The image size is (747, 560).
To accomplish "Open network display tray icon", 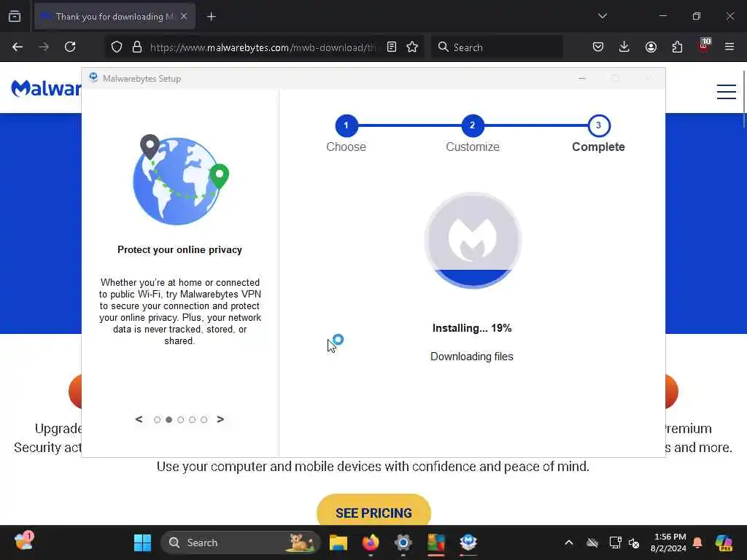I will (x=615, y=542).
